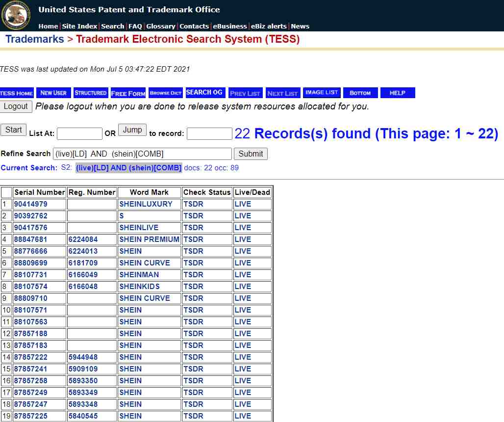The height and width of the screenshot is (422, 504).
Task: Open registration number 6224084
Action: point(83,239)
